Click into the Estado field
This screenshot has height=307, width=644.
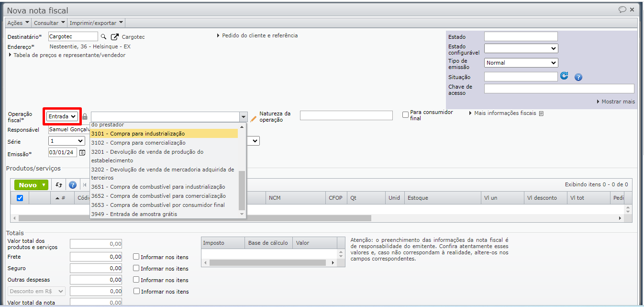coord(521,36)
